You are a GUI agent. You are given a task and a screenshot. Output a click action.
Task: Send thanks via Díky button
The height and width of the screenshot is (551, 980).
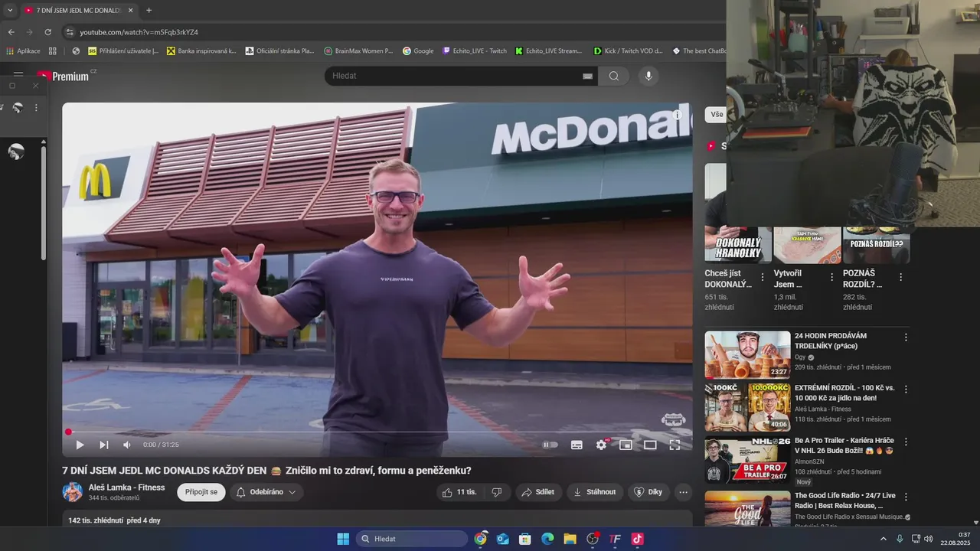pyautogui.click(x=648, y=492)
